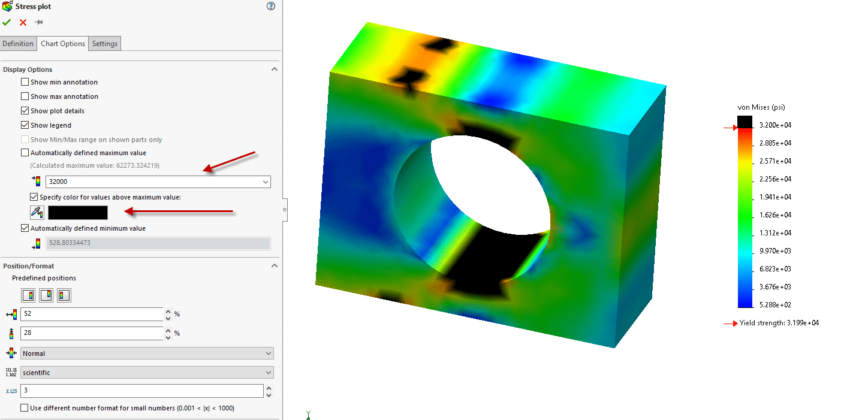
Task: Select the third predefined legend position icon
Action: 64,295
